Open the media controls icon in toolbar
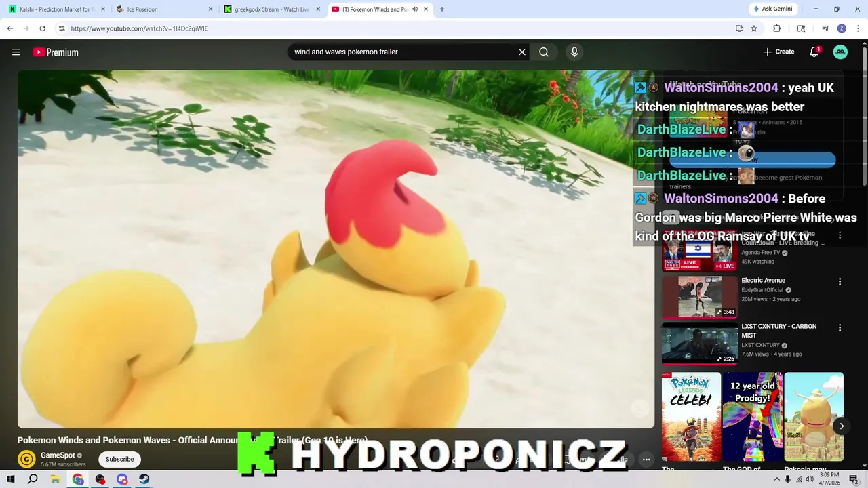Viewport: 868px width, 488px height. [825, 28]
